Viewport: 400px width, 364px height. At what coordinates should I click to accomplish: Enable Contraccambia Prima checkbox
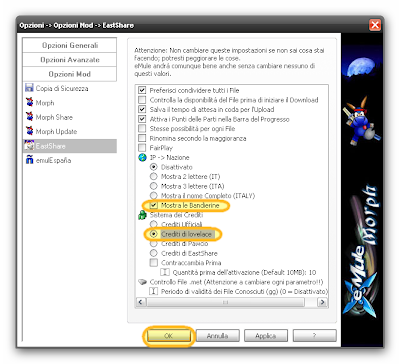153,263
